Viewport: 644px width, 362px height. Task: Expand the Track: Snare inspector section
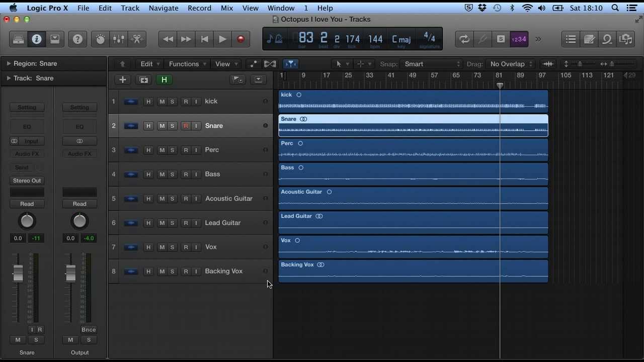click(9, 78)
